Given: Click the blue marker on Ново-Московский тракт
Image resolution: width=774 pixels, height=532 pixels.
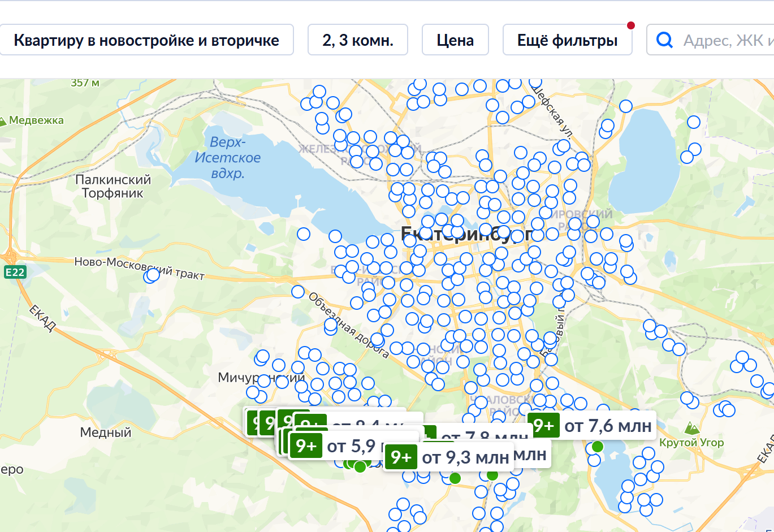Looking at the screenshot, I should click(153, 275).
